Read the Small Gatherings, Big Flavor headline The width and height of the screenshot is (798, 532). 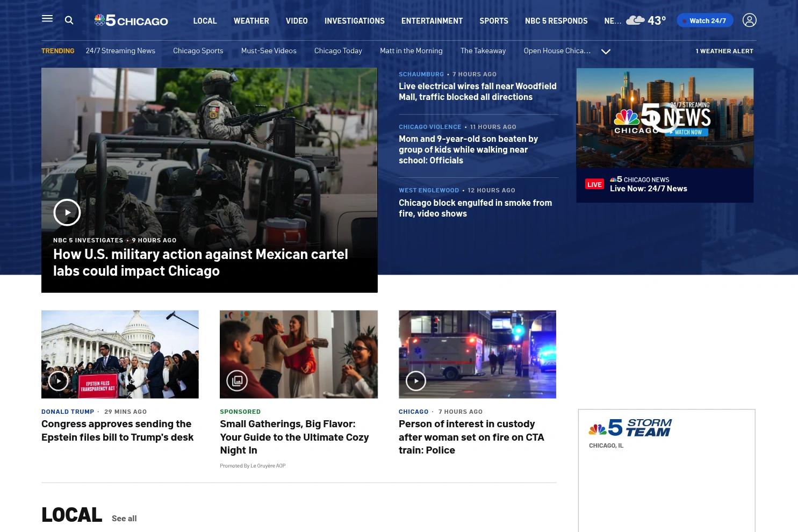click(x=294, y=437)
